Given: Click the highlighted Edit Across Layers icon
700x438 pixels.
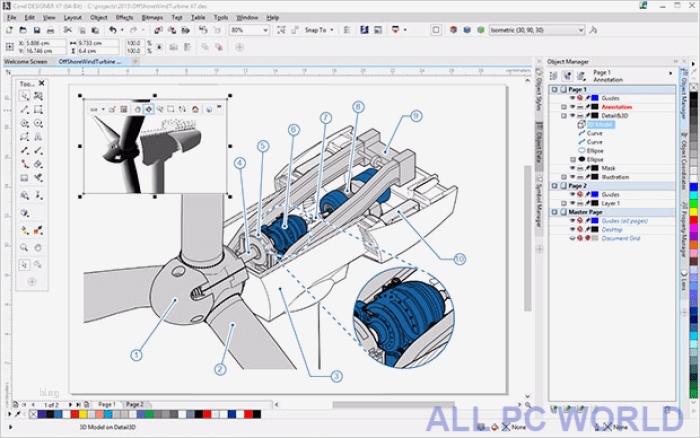Looking at the screenshot, I should pos(567,76).
